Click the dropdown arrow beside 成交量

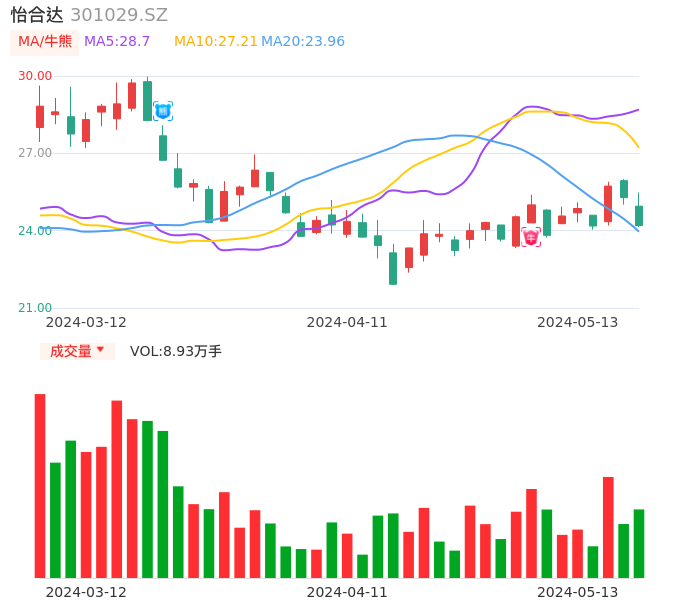click(x=101, y=351)
